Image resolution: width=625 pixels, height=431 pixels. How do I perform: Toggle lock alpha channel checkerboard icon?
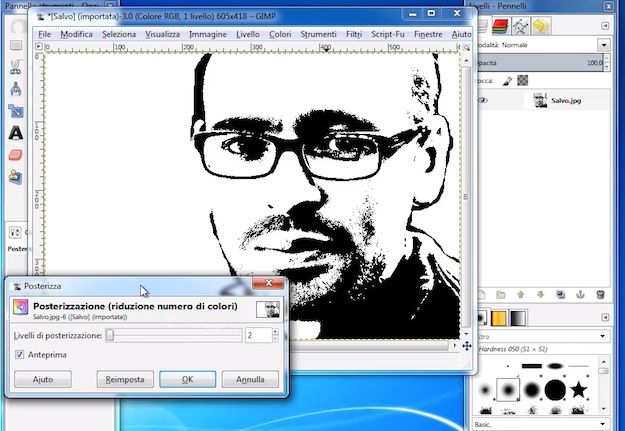click(x=522, y=81)
